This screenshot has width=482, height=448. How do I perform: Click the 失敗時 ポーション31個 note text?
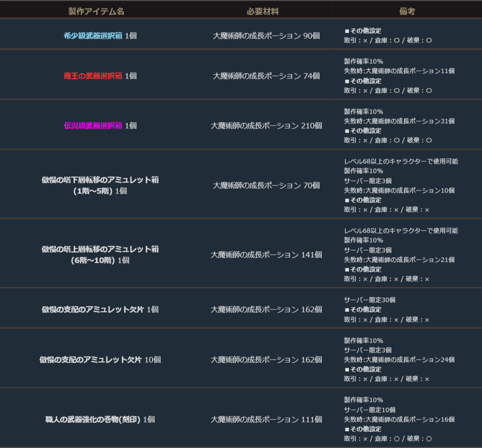pyautogui.click(x=399, y=121)
